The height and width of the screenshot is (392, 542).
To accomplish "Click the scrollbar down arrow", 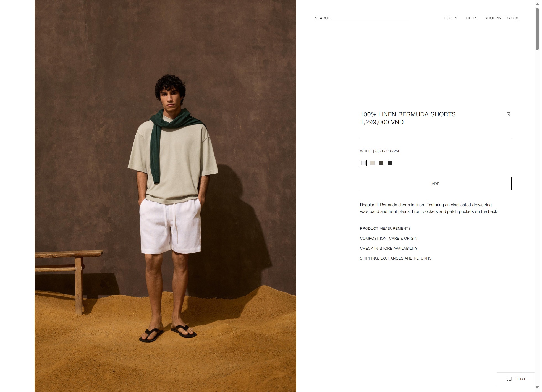I will click(537, 387).
